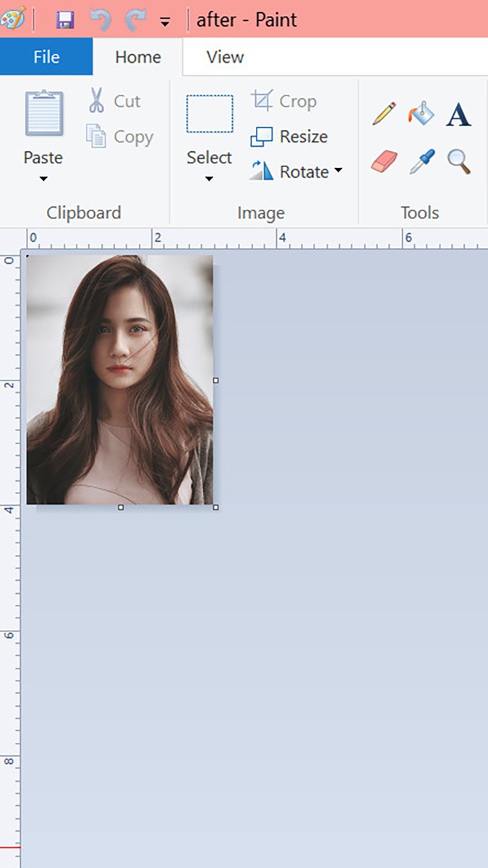Click the Paint app icon
The image size is (488, 868).
[x=13, y=18]
